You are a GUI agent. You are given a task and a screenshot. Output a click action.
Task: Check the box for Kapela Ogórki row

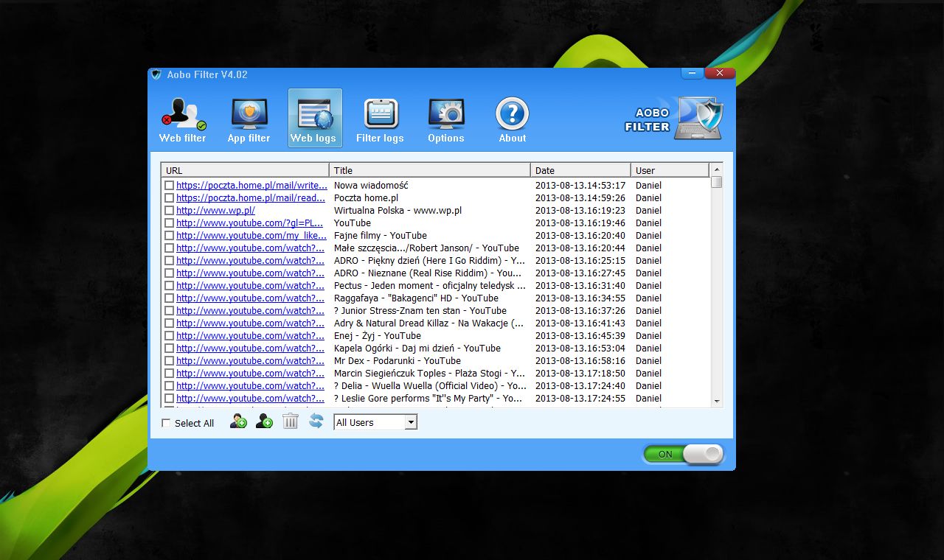(170, 349)
